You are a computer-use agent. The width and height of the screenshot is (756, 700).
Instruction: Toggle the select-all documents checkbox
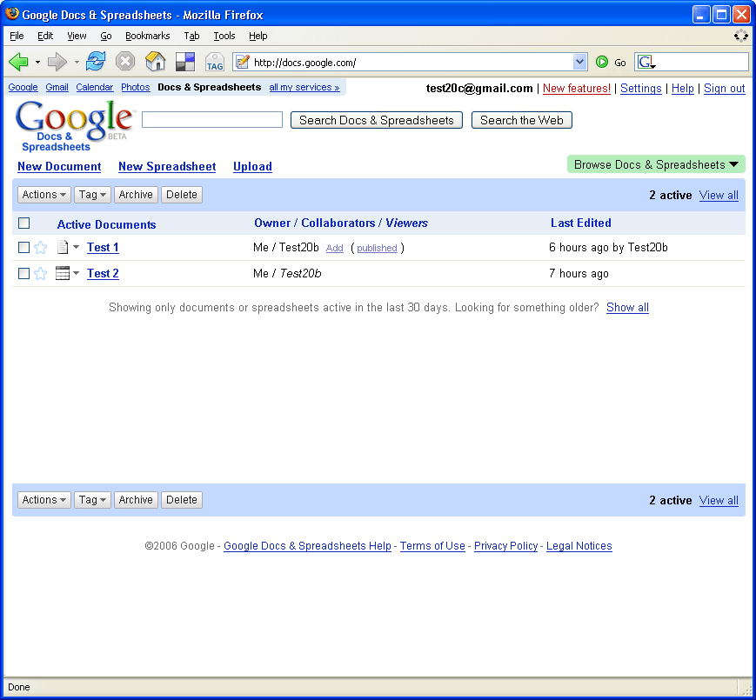click(23, 223)
